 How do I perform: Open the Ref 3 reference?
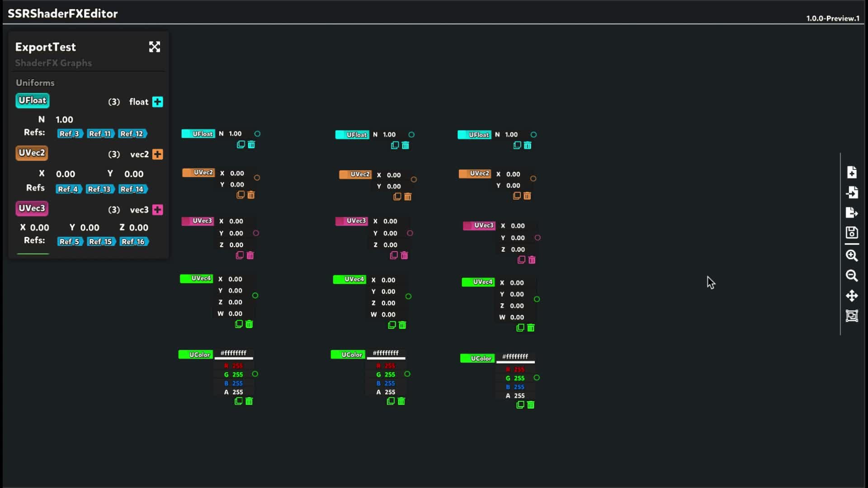(x=70, y=133)
